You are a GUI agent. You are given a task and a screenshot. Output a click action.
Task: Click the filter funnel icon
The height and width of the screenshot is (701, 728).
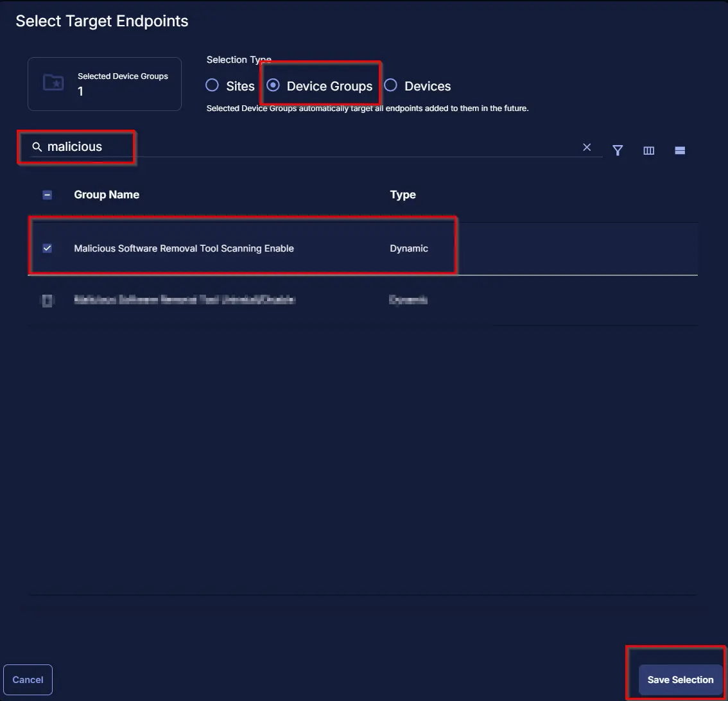[x=618, y=150]
